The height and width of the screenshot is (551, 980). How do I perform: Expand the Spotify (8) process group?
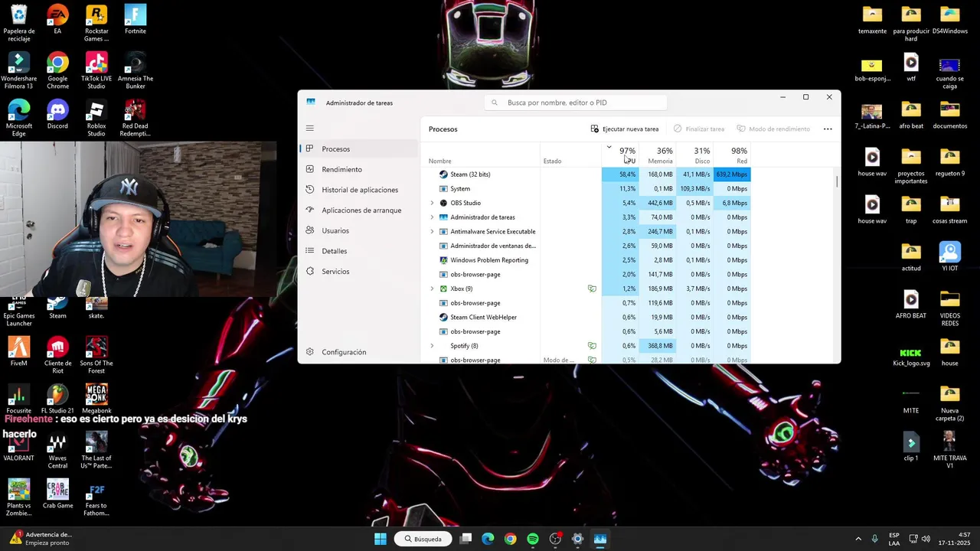click(432, 346)
